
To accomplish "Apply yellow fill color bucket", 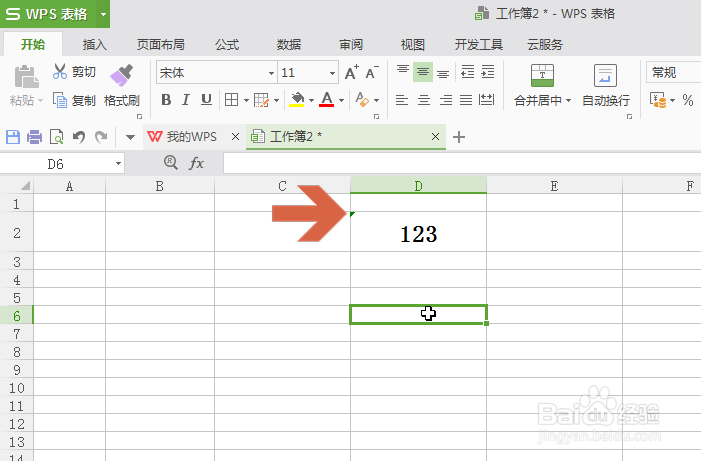I will point(297,100).
